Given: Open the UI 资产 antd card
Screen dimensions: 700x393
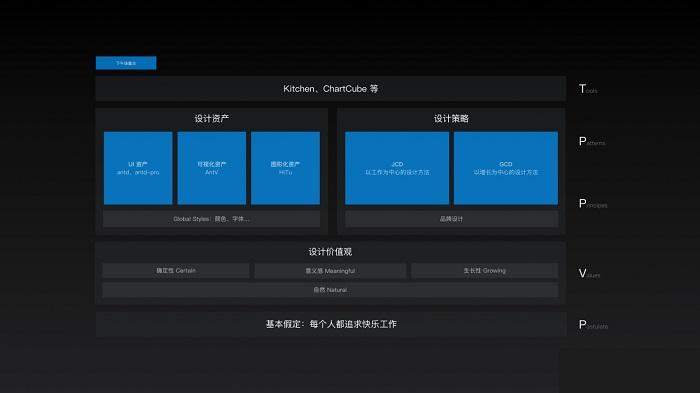Looking at the screenshot, I should tap(138, 168).
